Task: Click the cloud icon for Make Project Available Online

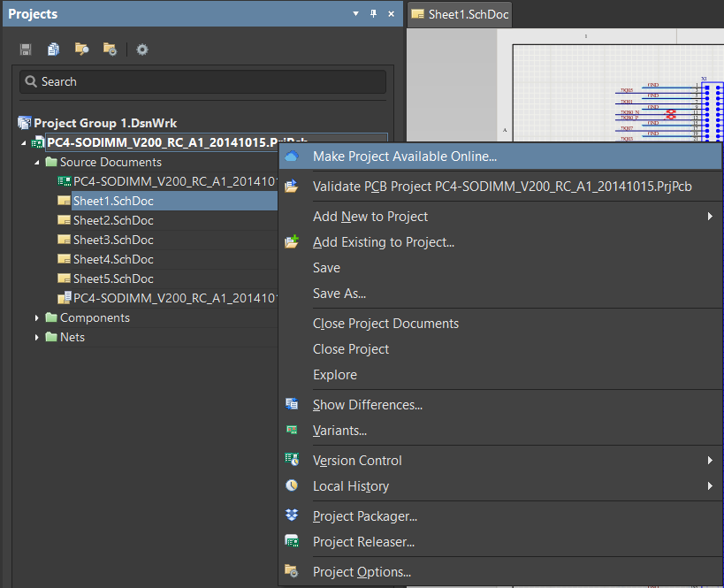Action: point(292,156)
